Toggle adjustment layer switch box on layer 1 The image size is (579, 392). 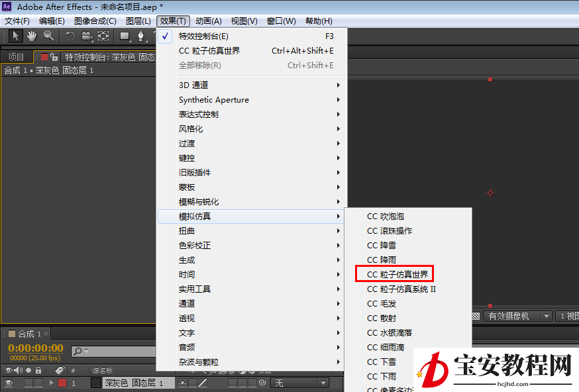click(x=242, y=383)
